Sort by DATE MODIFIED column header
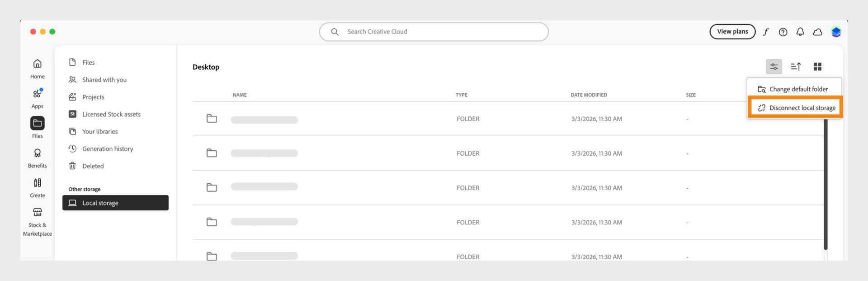868x281 pixels. 589,95
